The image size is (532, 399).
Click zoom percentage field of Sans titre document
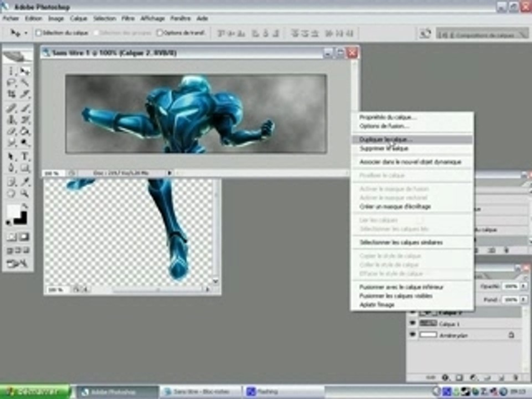point(53,173)
